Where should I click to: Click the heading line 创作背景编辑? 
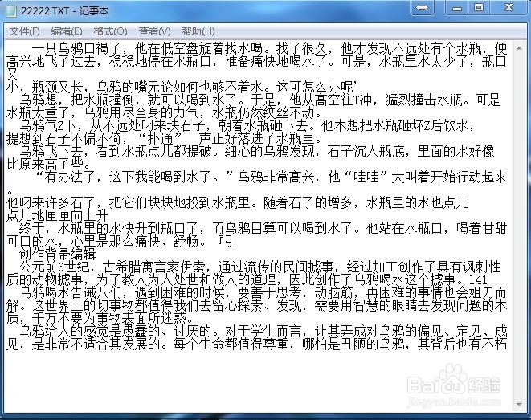pyautogui.click(x=58, y=254)
